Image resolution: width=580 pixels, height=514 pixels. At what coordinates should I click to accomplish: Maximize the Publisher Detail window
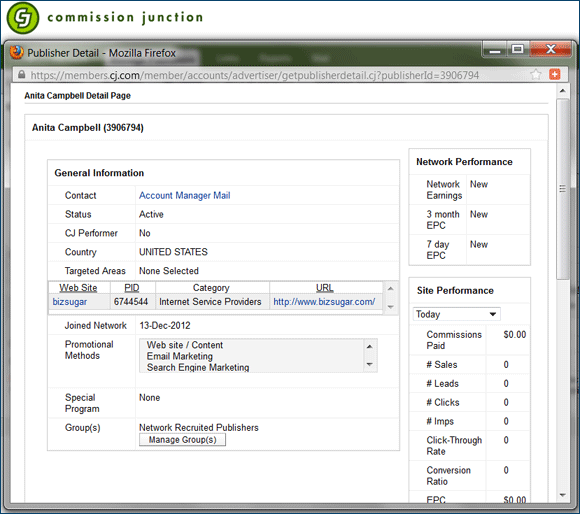(518, 49)
